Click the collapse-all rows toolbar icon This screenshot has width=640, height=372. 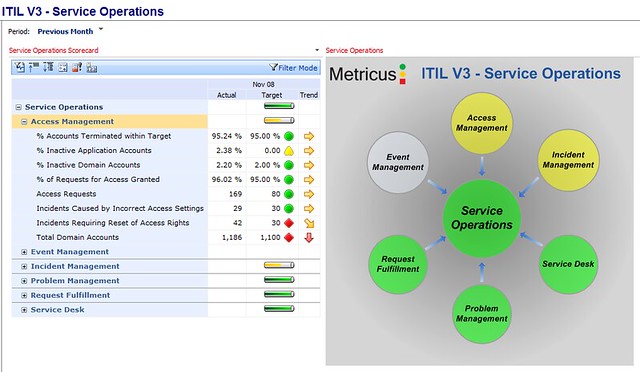[34, 67]
